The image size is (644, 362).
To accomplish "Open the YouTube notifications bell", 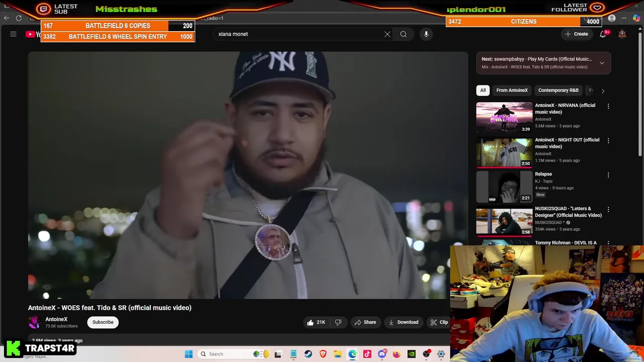I will (603, 34).
